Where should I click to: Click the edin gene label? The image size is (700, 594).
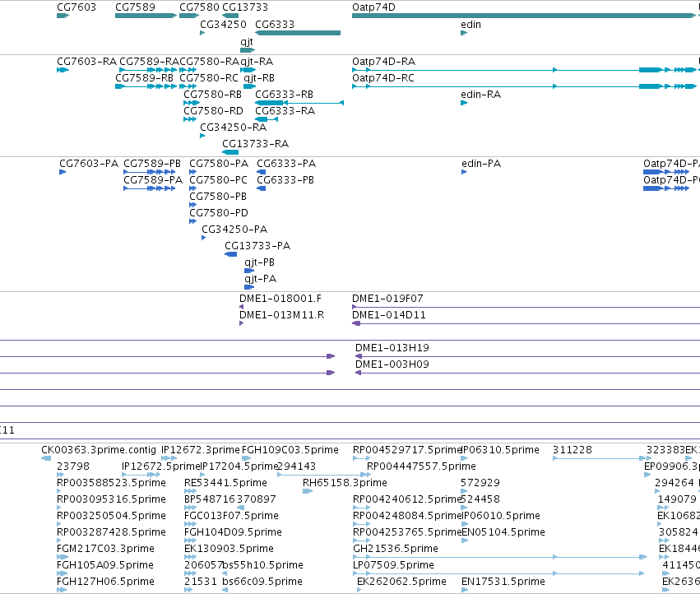tap(471, 25)
